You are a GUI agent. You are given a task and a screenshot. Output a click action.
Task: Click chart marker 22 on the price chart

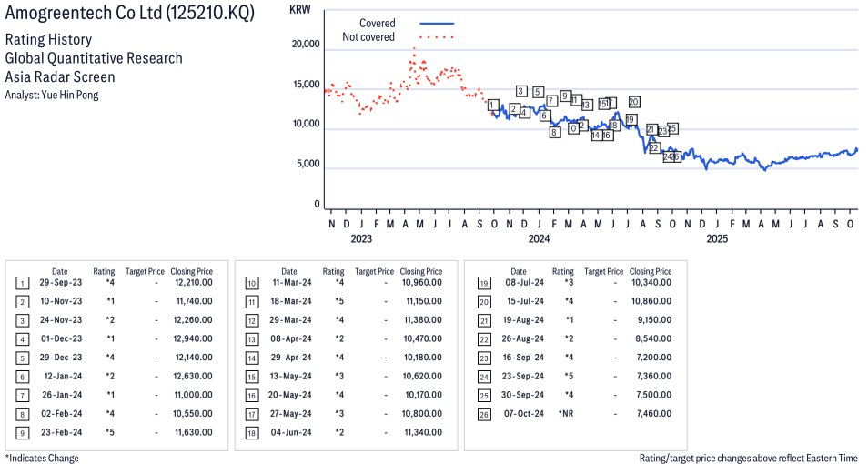[x=653, y=147]
